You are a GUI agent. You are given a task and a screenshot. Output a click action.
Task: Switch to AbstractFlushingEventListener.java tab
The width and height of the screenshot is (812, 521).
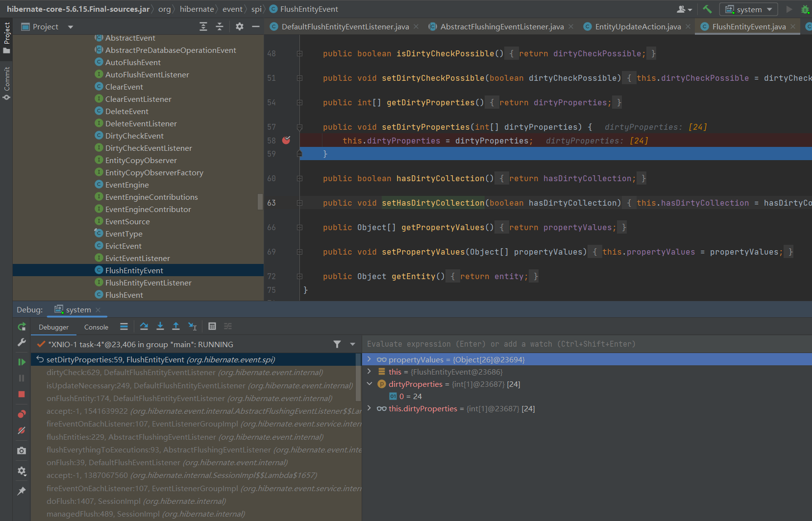tap(502, 26)
